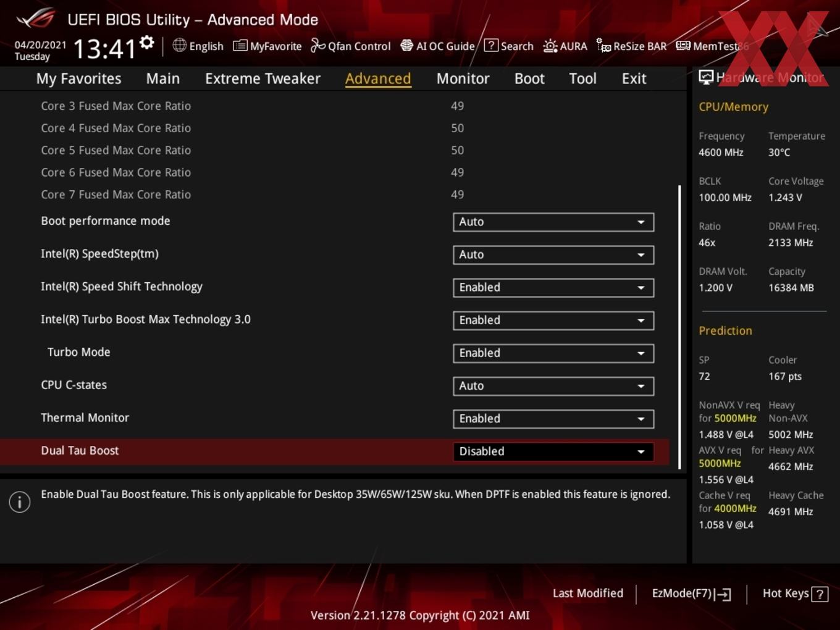Click the 167 pts cooler score
The height and width of the screenshot is (630, 840).
coord(785,376)
